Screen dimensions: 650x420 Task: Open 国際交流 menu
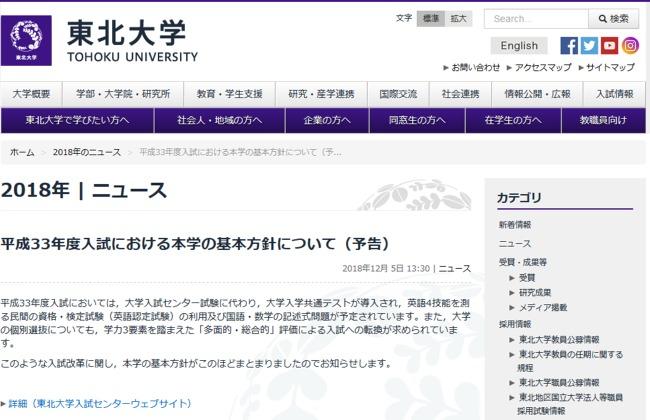tap(398, 94)
